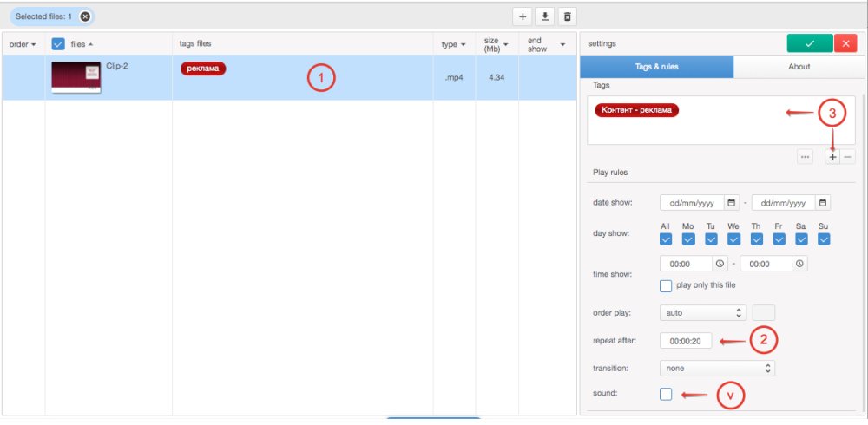Add a new file with plus button
The width and height of the screenshot is (868, 425).
coord(522,16)
